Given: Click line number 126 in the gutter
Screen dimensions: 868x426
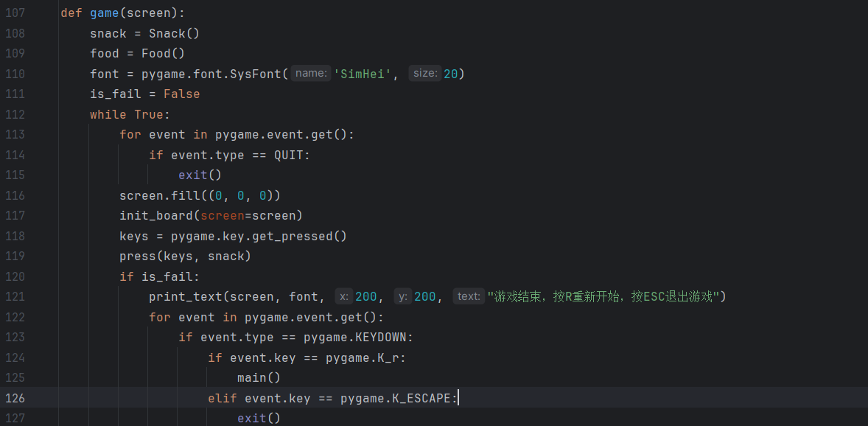Looking at the screenshot, I should [15, 398].
